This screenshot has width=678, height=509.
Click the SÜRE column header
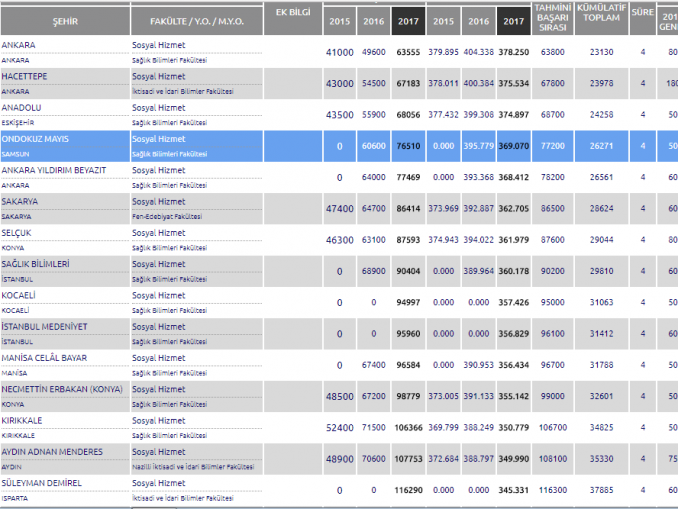coord(643,21)
